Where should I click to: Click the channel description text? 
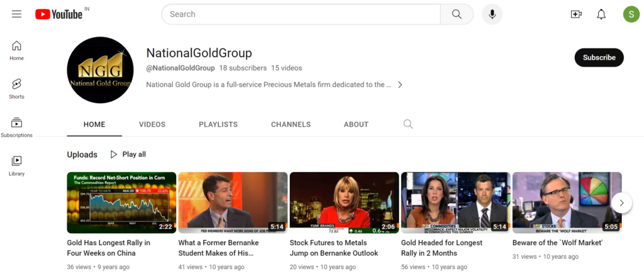269,85
